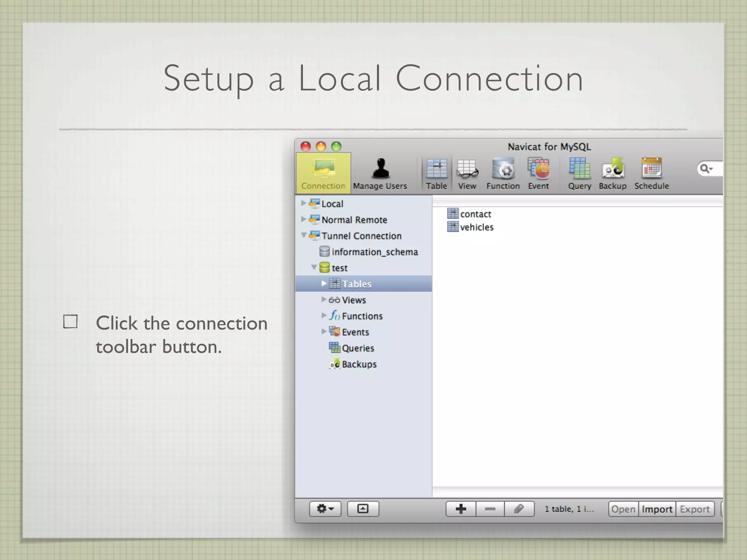The image size is (747, 560).
Task: Click the Import button
Action: pyautogui.click(x=657, y=509)
